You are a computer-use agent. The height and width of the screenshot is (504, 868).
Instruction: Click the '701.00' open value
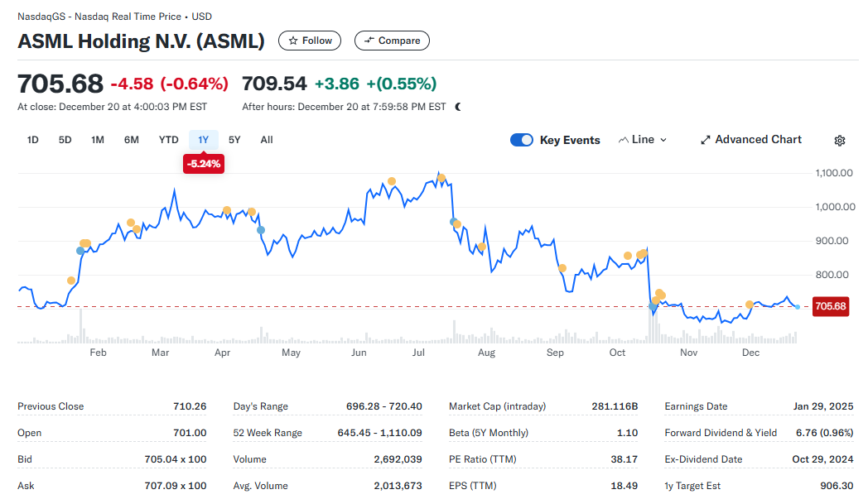[190, 433]
